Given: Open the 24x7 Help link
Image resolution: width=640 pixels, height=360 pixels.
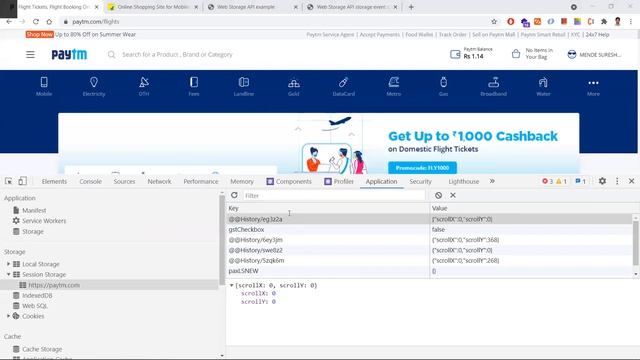Looking at the screenshot, I should [x=597, y=35].
